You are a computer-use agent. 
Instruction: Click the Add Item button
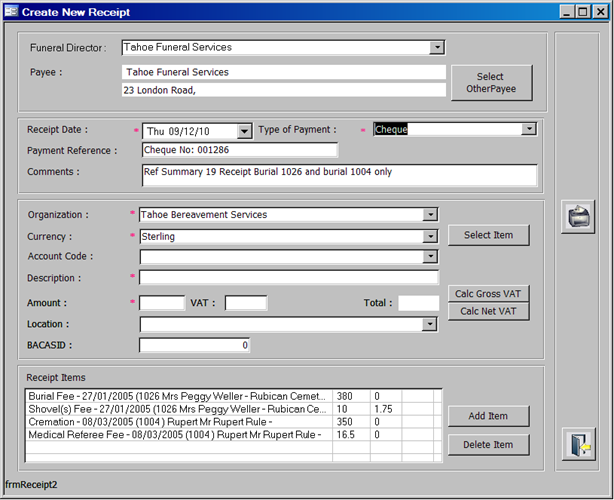coord(488,416)
